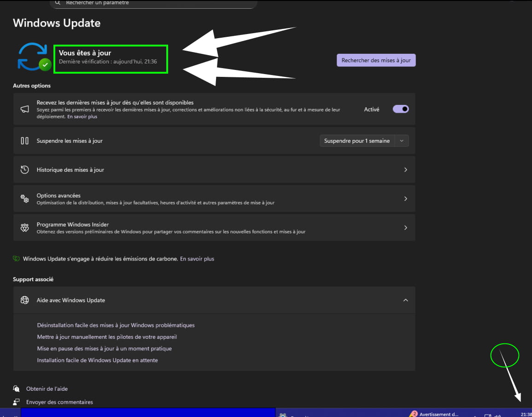Open Historique des mises à jour
Viewport: 532px width, 417px height.
(214, 169)
